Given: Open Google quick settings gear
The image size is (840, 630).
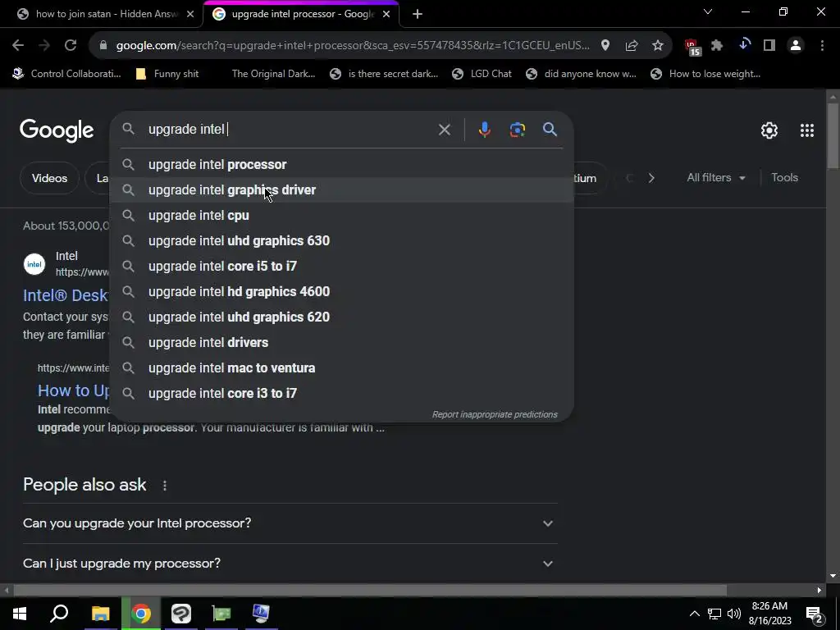Looking at the screenshot, I should click(769, 130).
